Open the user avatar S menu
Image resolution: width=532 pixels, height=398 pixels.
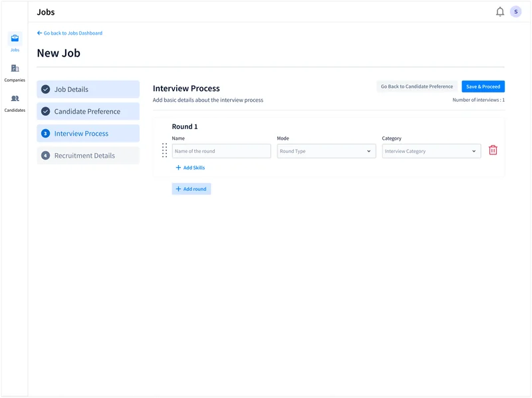point(515,12)
